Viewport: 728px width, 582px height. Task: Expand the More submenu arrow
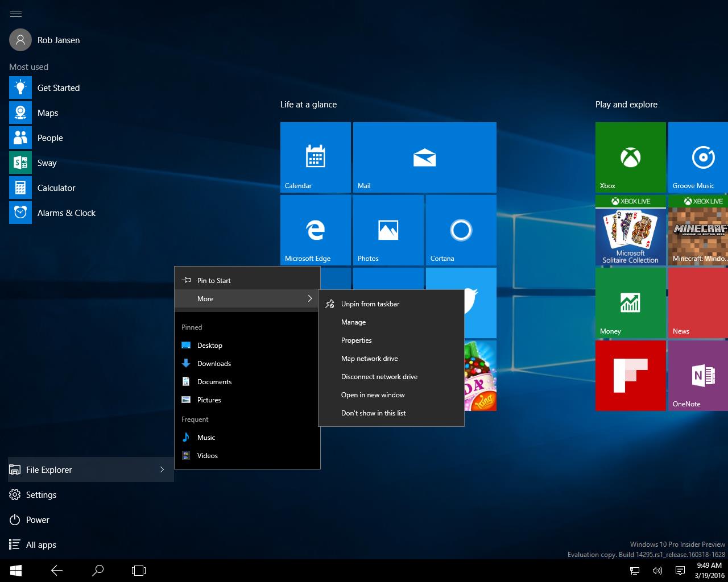(310, 298)
